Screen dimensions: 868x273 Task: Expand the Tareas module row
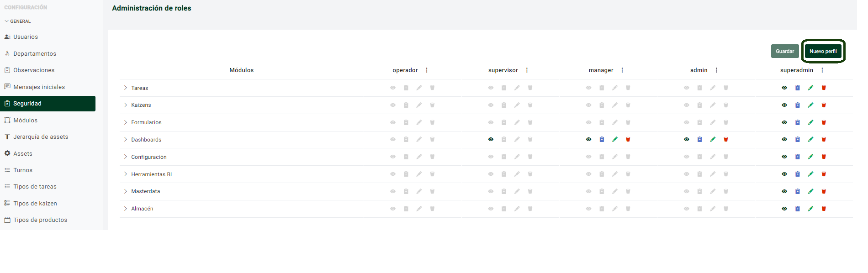click(125, 88)
